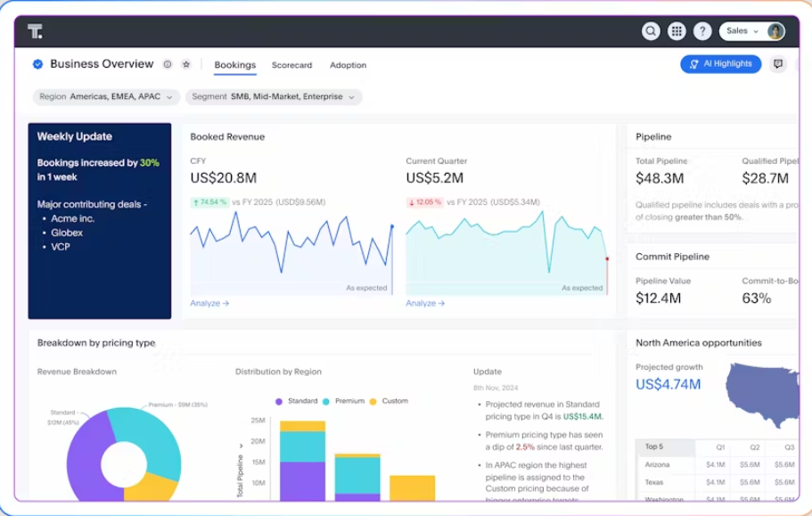Click Analyze link under Current Quarter chart
This screenshot has width=812, height=516.
point(425,303)
